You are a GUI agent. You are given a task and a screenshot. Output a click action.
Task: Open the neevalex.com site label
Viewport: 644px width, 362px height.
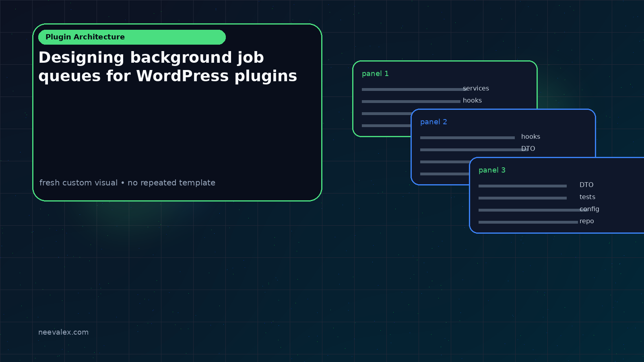(x=63, y=332)
